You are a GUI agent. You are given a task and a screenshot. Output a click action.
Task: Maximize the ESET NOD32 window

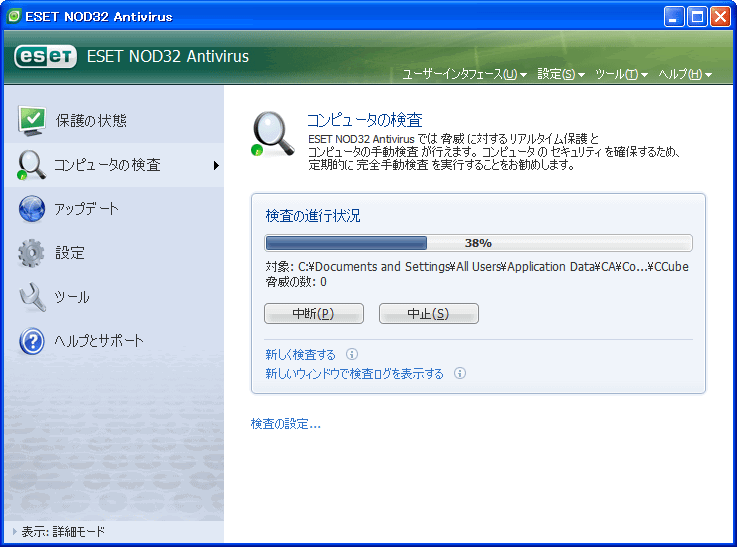click(x=697, y=17)
